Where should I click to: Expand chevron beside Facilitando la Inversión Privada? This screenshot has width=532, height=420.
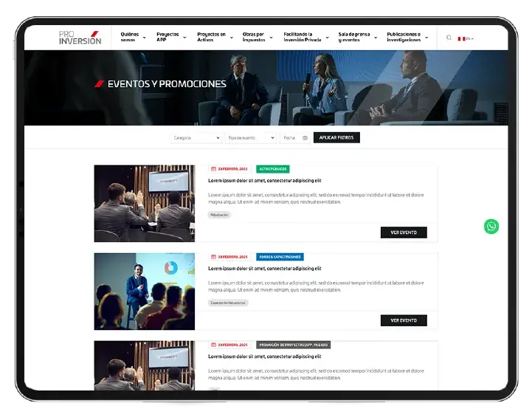(327, 38)
